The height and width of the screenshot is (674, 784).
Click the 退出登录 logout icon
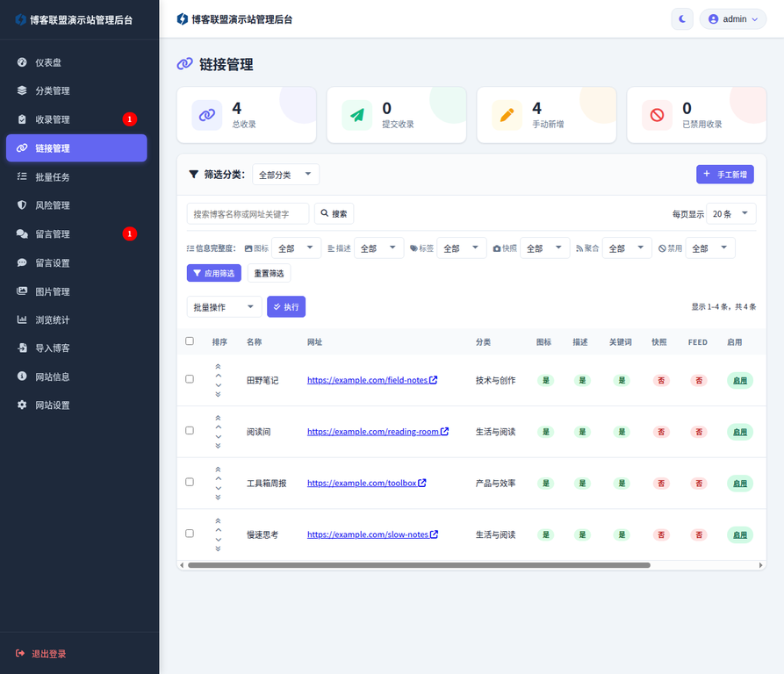click(20, 653)
